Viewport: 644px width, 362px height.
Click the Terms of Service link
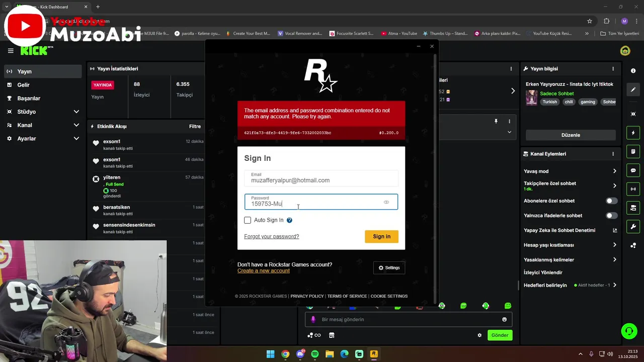(347, 296)
